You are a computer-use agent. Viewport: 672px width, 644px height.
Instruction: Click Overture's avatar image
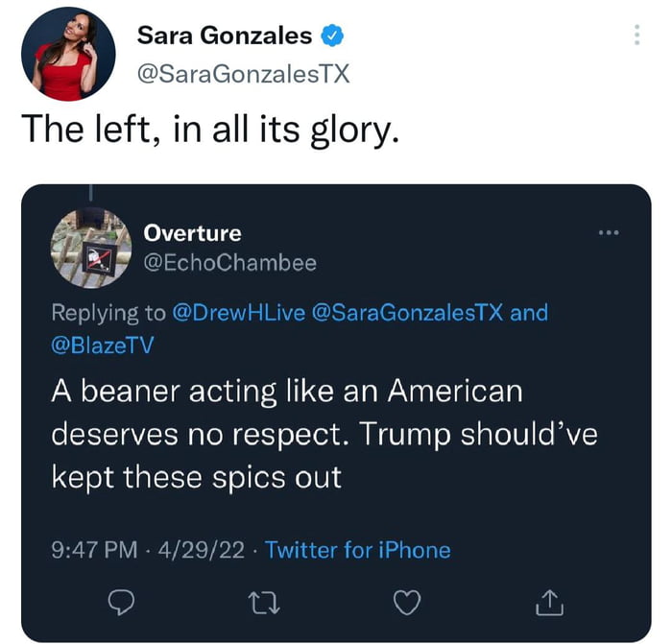coord(90,248)
